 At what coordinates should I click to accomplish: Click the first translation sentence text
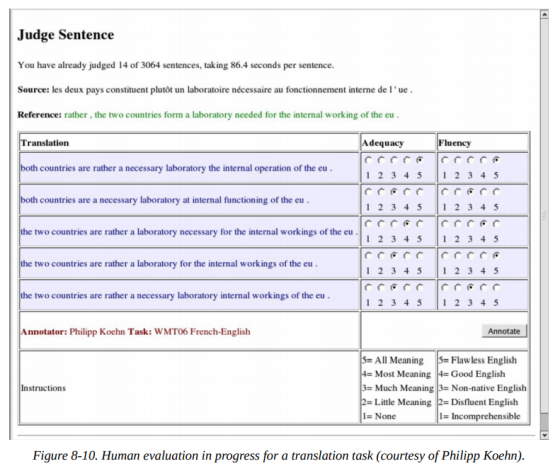pyautogui.click(x=176, y=168)
